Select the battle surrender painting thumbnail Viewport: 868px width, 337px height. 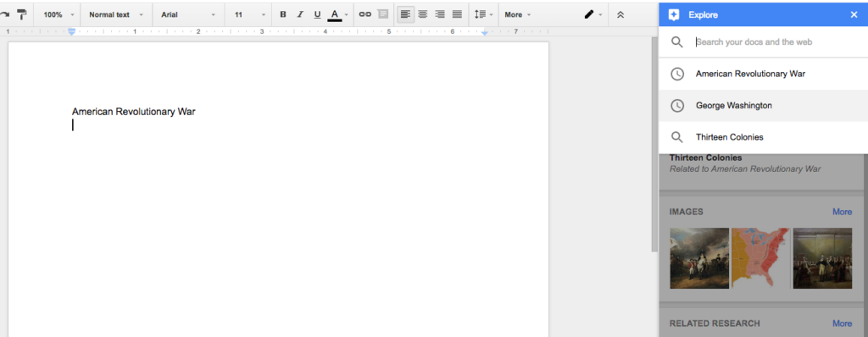click(699, 258)
